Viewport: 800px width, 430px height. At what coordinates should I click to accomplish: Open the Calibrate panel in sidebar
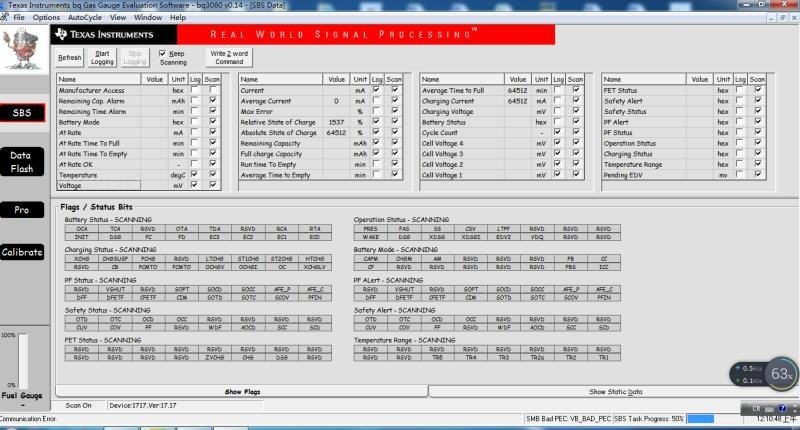tap(22, 252)
